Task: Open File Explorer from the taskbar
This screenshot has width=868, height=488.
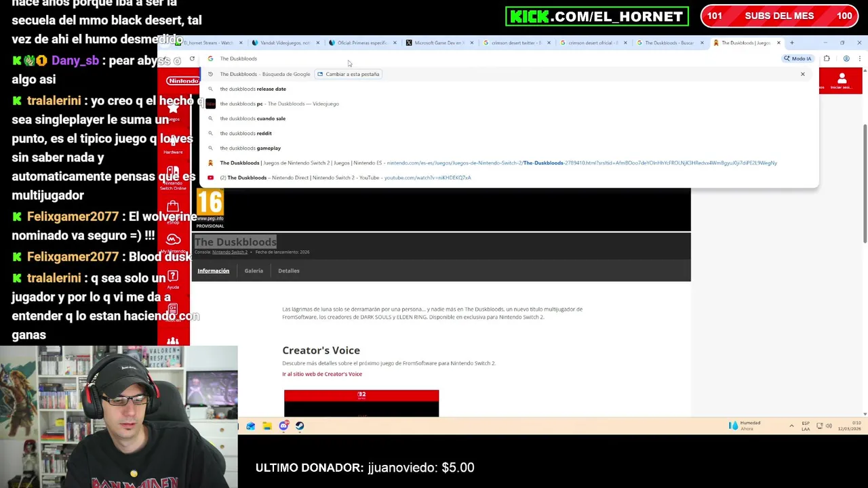Action: pos(267,426)
